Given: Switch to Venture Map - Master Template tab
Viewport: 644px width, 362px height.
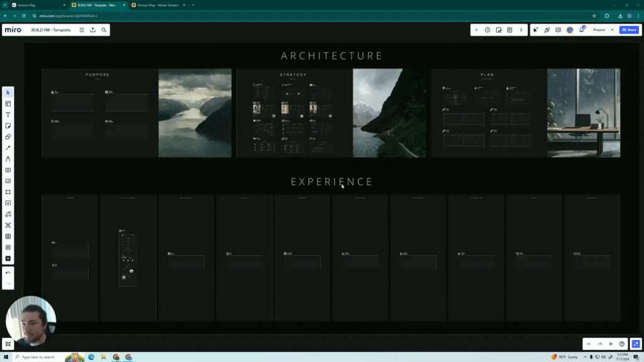Looking at the screenshot, I should [157, 5].
